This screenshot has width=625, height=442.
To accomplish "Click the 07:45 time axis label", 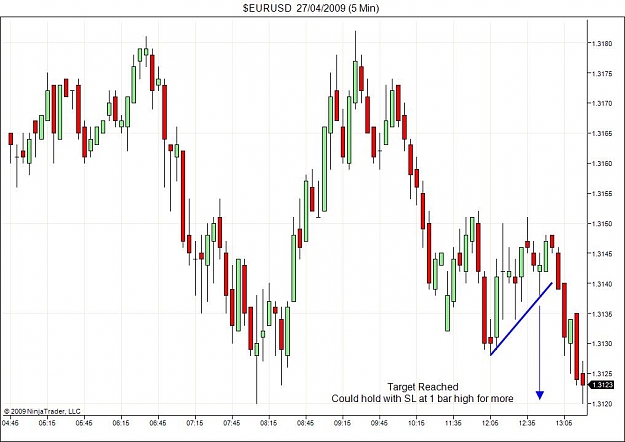I will click(232, 423).
